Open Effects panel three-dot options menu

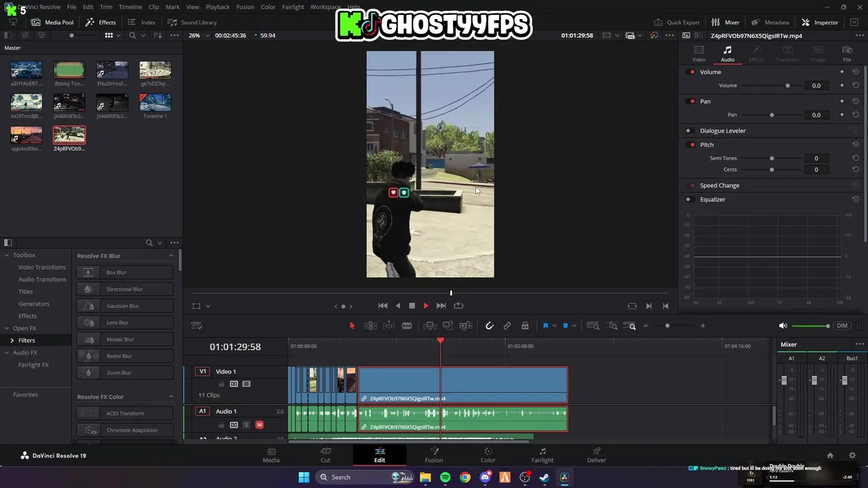[x=174, y=243]
